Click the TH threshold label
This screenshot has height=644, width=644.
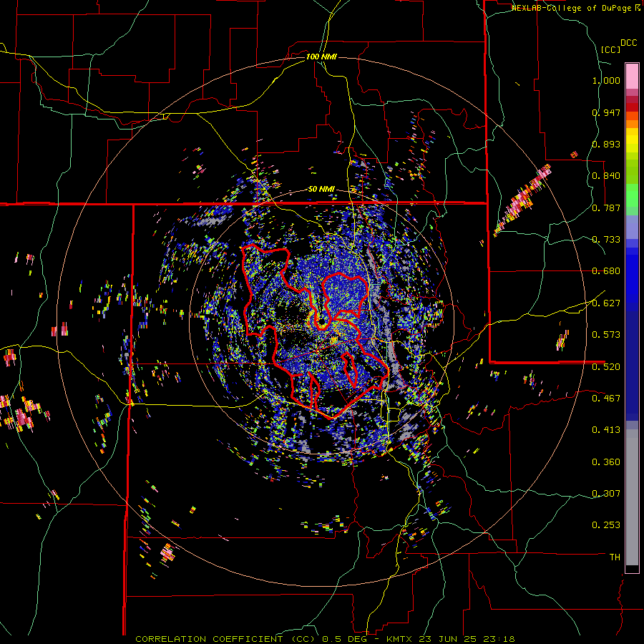click(615, 557)
